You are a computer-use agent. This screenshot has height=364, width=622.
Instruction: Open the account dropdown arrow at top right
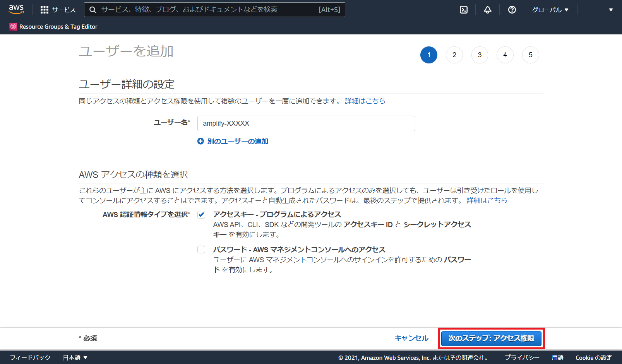point(611,10)
